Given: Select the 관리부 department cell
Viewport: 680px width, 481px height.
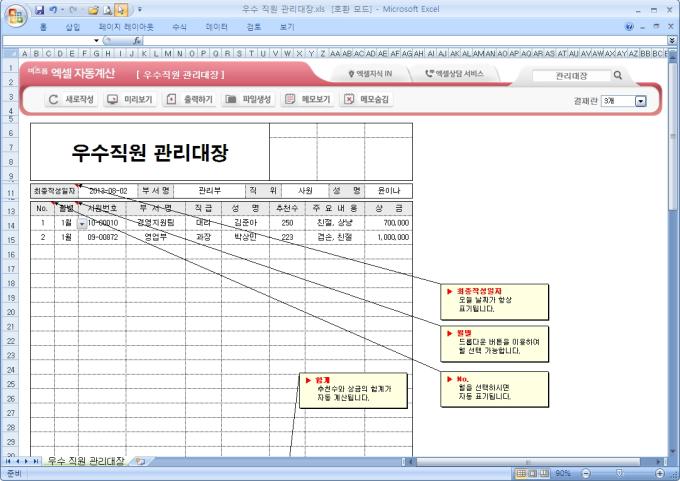Looking at the screenshot, I should (209, 191).
